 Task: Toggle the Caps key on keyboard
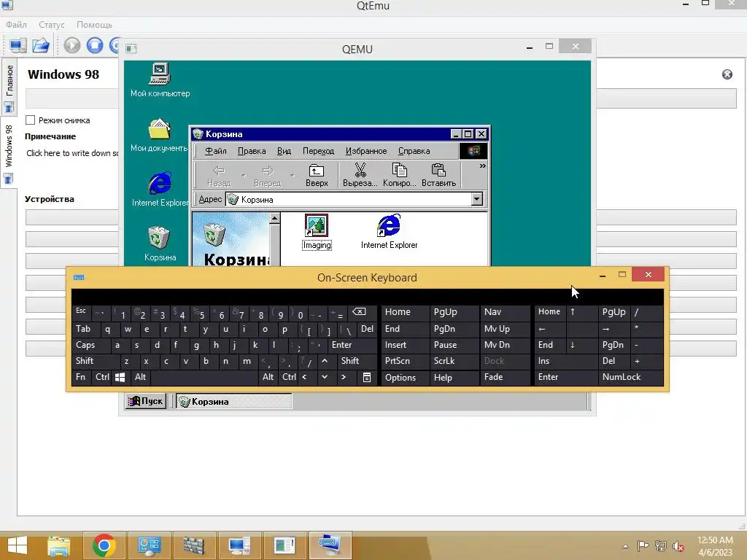[90, 345]
